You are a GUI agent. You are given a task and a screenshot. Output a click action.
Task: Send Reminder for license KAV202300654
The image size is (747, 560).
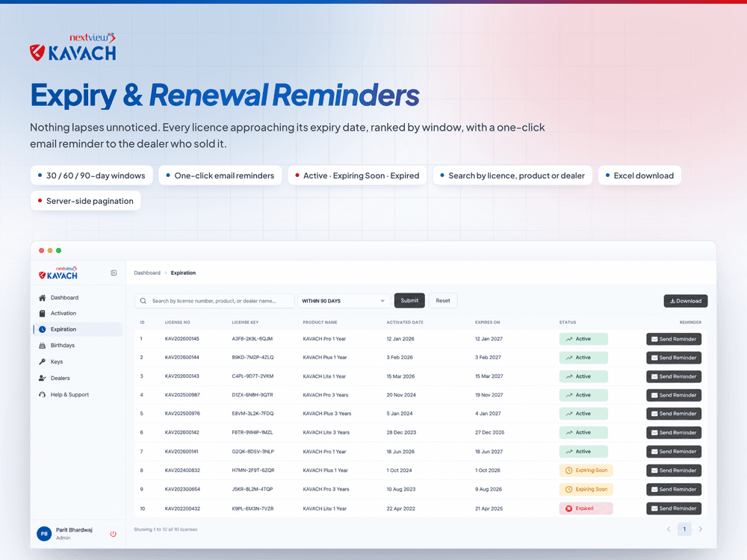pyautogui.click(x=674, y=490)
